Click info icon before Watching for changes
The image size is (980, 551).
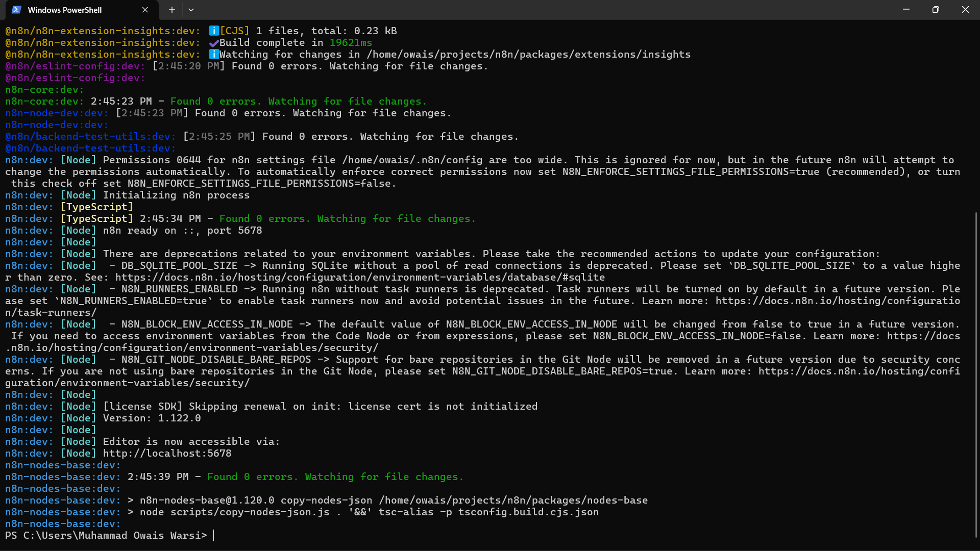click(214, 55)
